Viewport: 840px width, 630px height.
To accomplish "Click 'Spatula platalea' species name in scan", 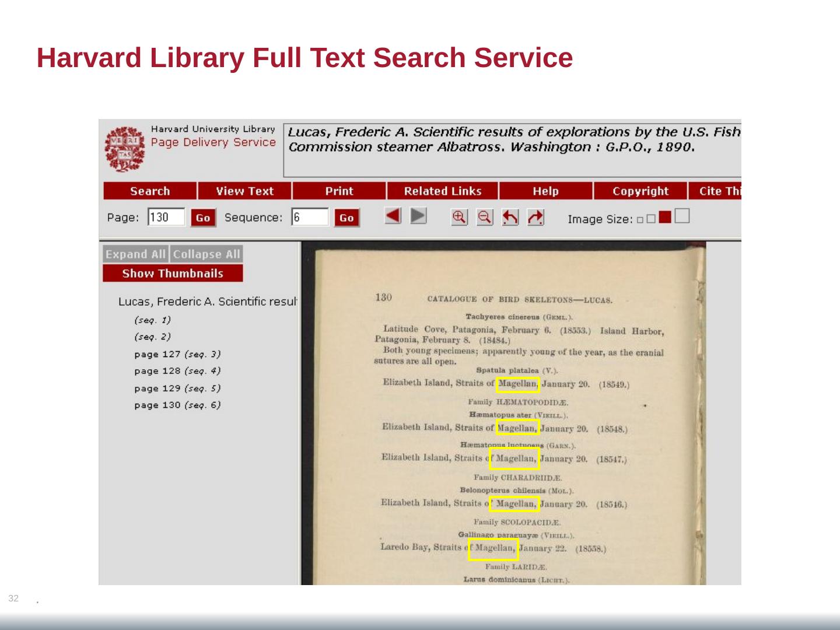I will point(508,370).
